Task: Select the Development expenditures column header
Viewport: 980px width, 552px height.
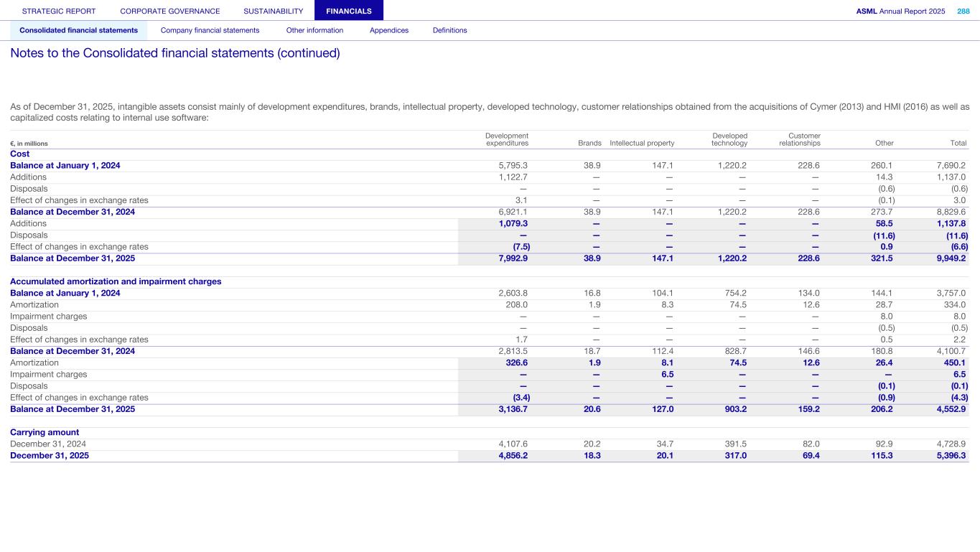Action: (x=507, y=139)
